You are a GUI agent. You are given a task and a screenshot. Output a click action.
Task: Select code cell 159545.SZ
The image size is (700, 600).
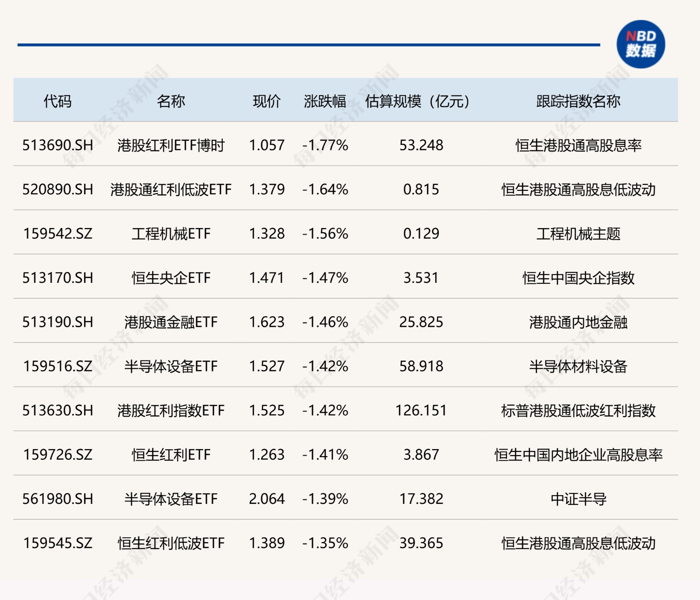click(57, 544)
